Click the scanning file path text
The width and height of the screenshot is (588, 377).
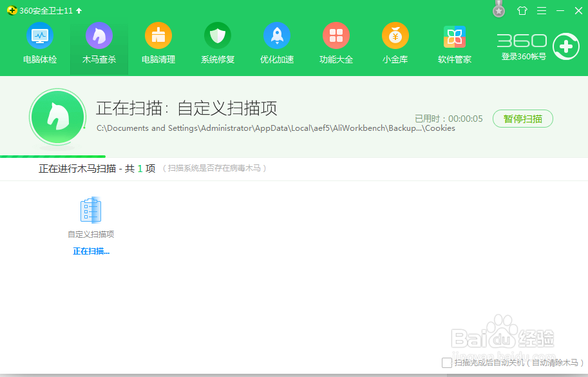click(x=276, y=128)
